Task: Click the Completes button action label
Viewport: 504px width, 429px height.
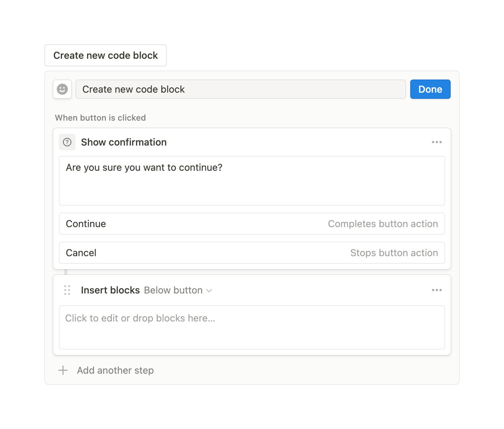Action: coord(383,224)
